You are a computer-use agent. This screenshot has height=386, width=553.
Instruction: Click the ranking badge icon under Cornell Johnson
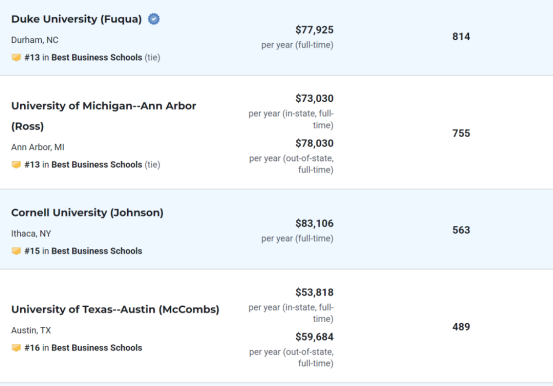click(16, 251)
